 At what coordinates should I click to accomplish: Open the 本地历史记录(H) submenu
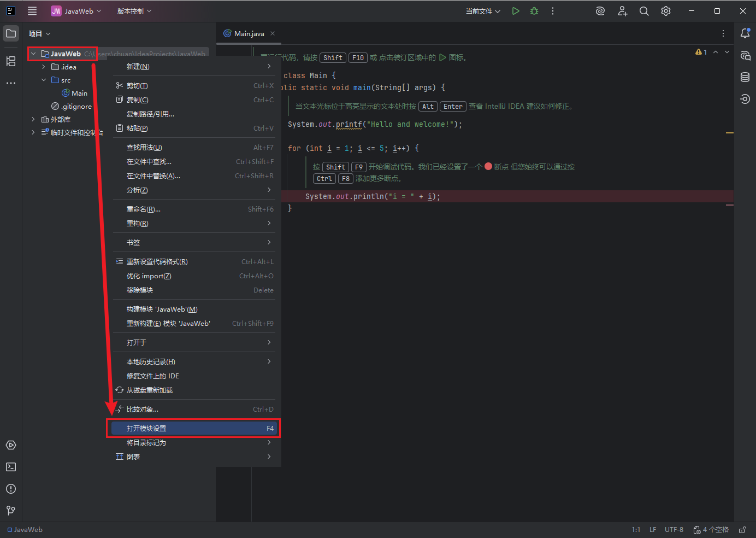[x=194, y=362]
